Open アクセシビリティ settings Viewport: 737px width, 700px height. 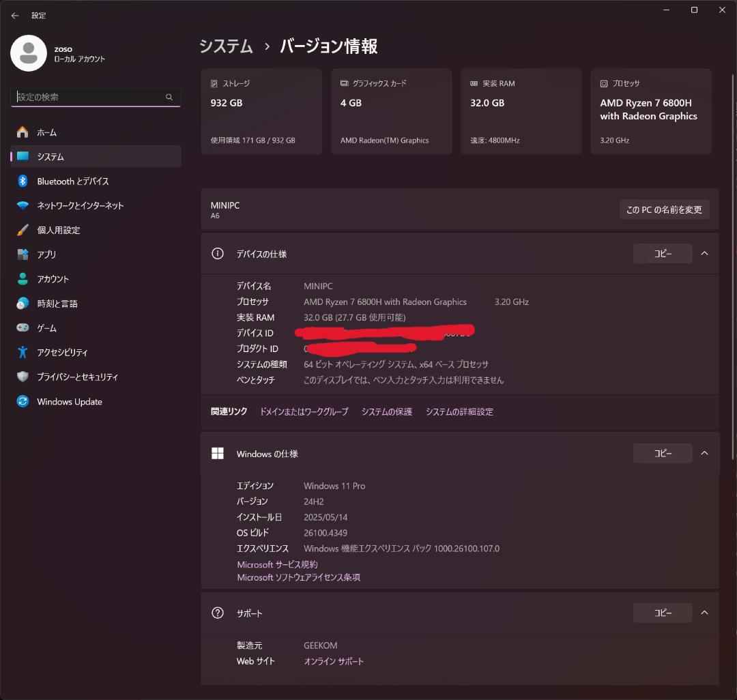click(63, 352)
